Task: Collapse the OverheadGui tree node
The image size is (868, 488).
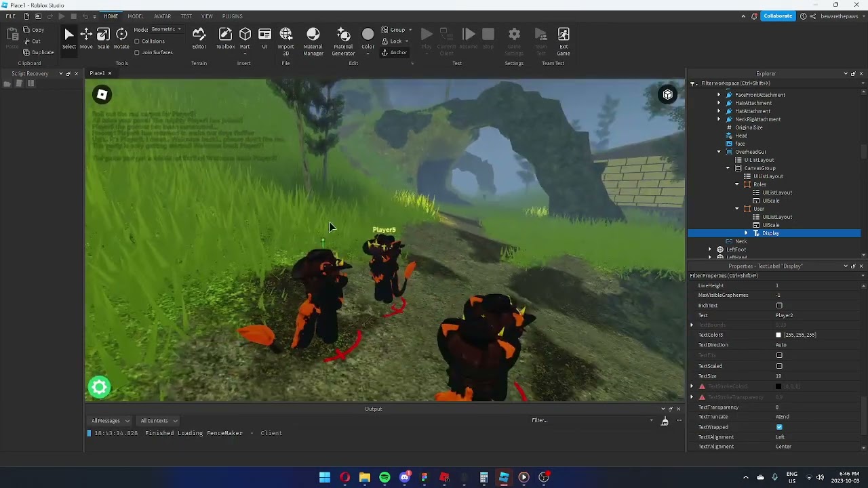Action: [x=719, y=152]
